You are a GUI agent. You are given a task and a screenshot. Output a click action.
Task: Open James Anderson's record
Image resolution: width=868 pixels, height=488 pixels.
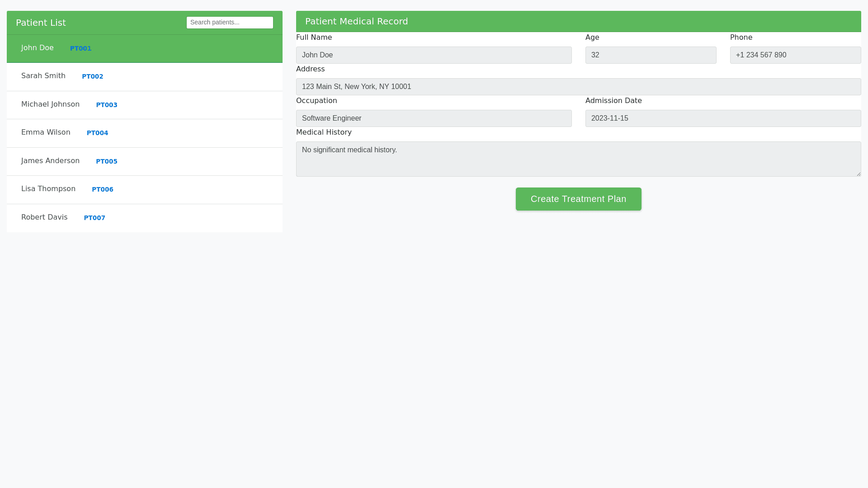50,161
